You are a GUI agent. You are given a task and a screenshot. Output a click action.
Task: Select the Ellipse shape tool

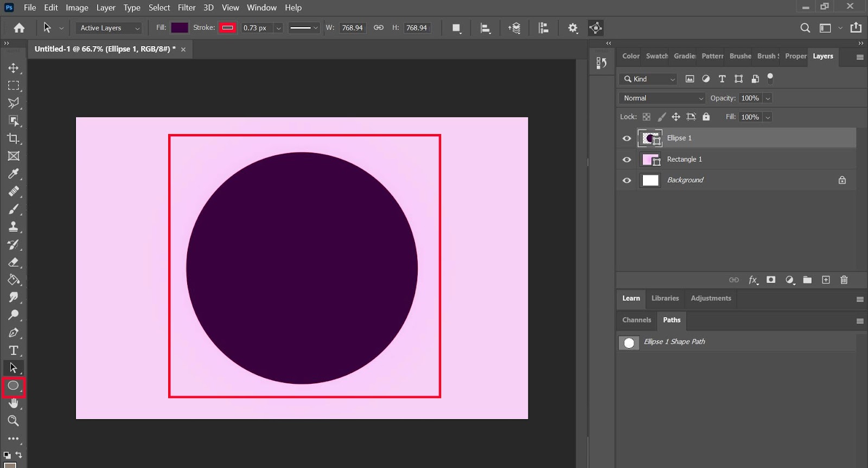point(13,385)
